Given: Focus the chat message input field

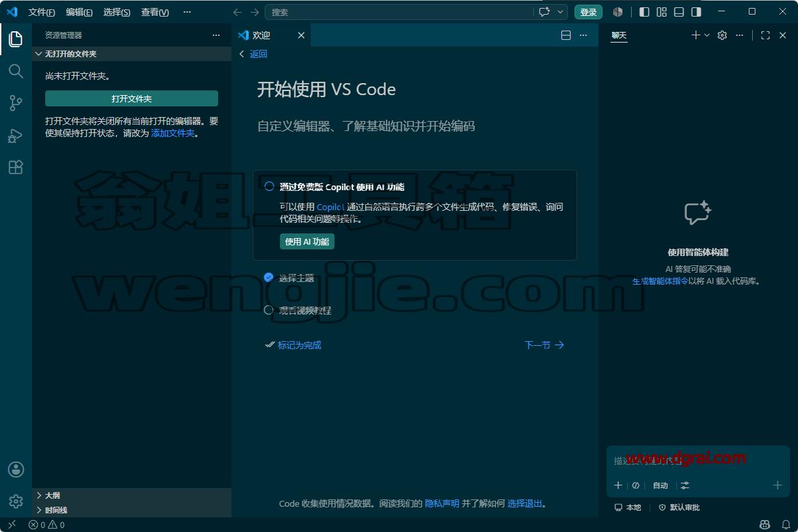Looking at the screenshot, I should 698,460.
